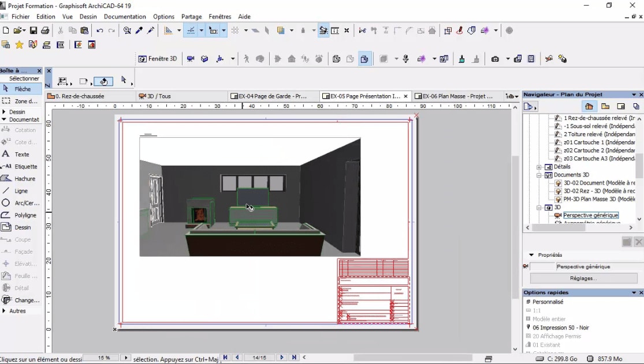Toggle the highlighted snap grid button in toolbar
644x364 pixels.
[213, 31]
